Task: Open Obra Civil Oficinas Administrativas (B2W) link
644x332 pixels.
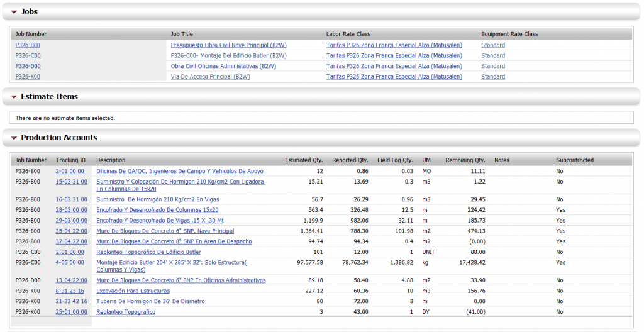Action: pyautogui.click(x=223, y=66)
